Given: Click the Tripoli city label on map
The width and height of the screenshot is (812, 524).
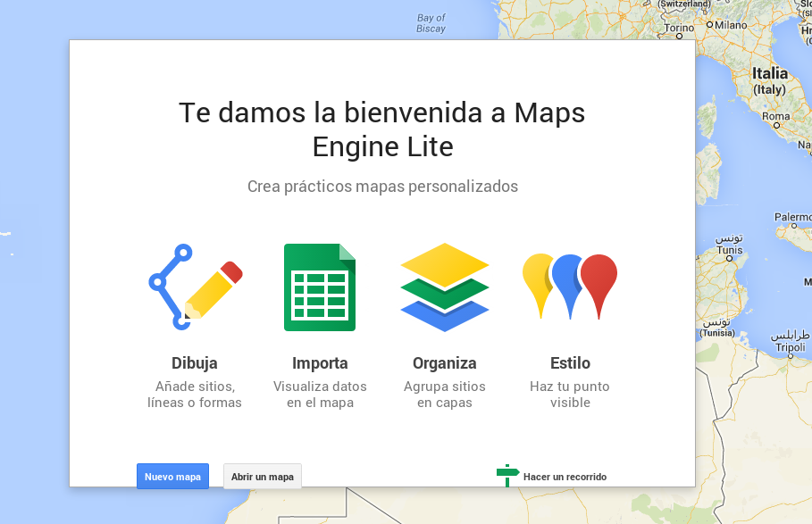Looking at the screenshot, I should click(790, 347).
